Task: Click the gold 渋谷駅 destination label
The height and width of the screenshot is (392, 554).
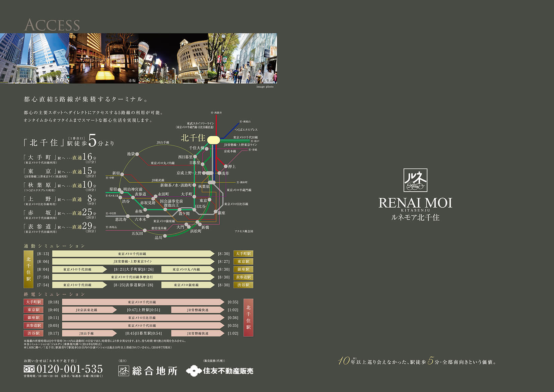Action: 244,285
